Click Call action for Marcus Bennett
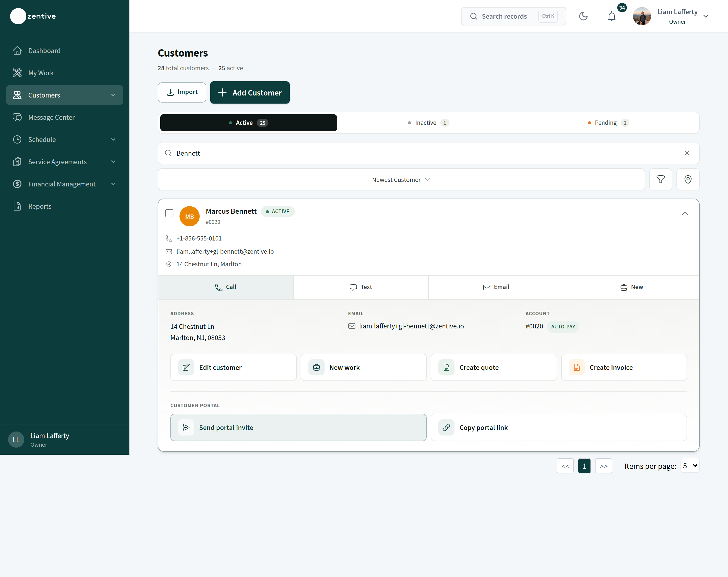 (x=225, y=287)
